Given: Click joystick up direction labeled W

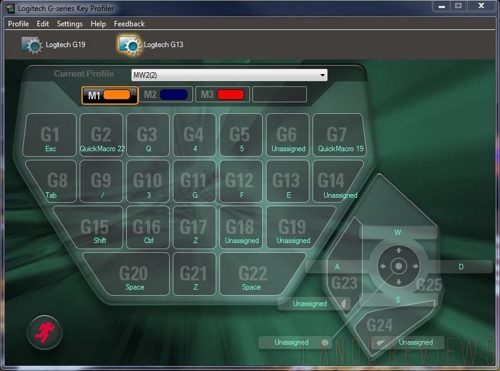Looking at the screenshot, I should click(x=398, y=232).
